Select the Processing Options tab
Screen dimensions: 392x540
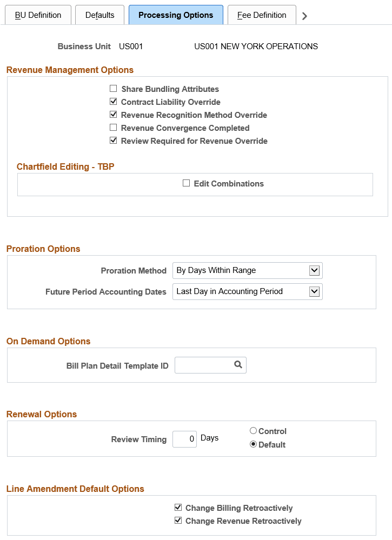point(176,15)
